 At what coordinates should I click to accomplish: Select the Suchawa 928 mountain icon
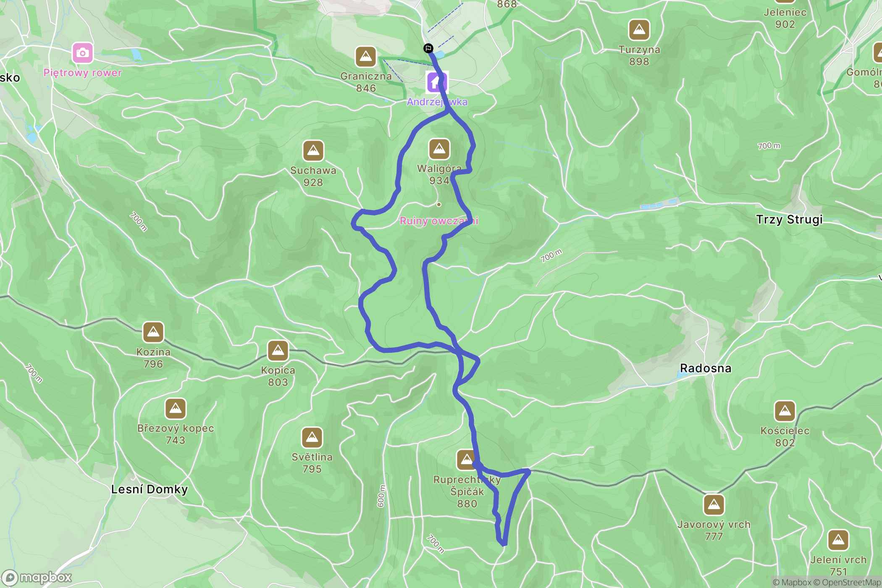pyautogui.click(x=313, y=151)
